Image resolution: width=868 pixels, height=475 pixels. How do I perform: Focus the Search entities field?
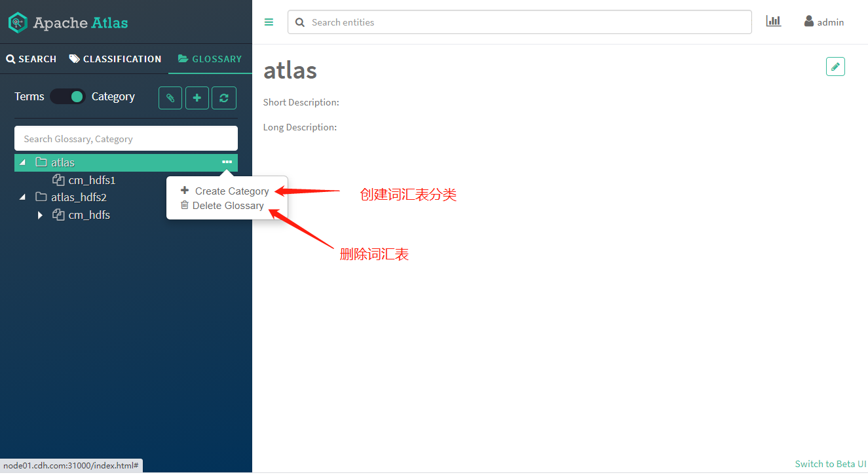(x=519, y=22)
